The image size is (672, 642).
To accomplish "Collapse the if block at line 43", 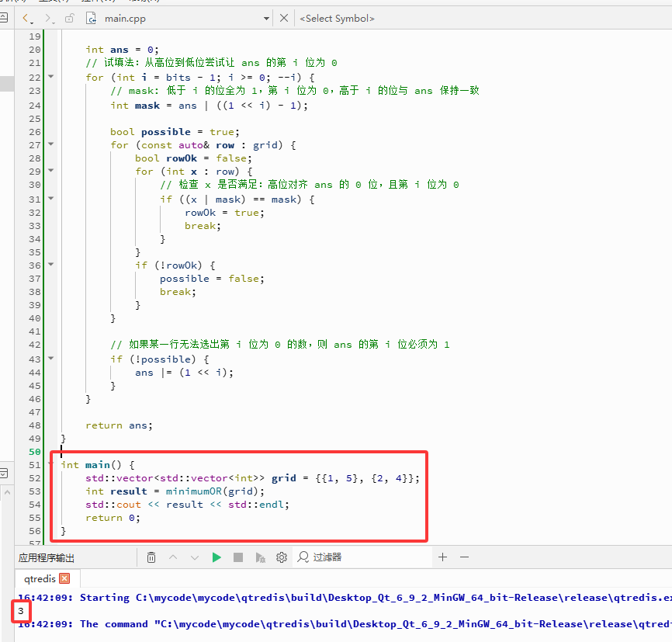I will coord(51,358).
